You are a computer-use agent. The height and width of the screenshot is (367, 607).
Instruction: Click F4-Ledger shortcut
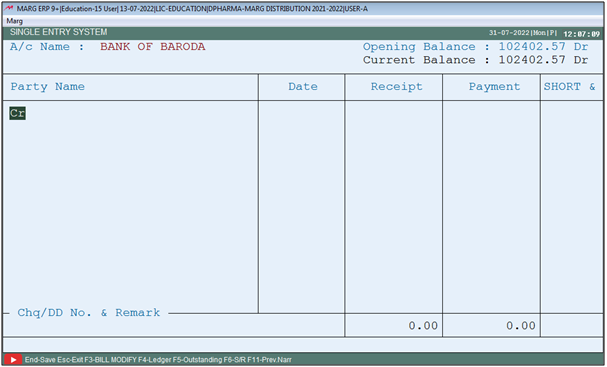[x=154, y=360]
